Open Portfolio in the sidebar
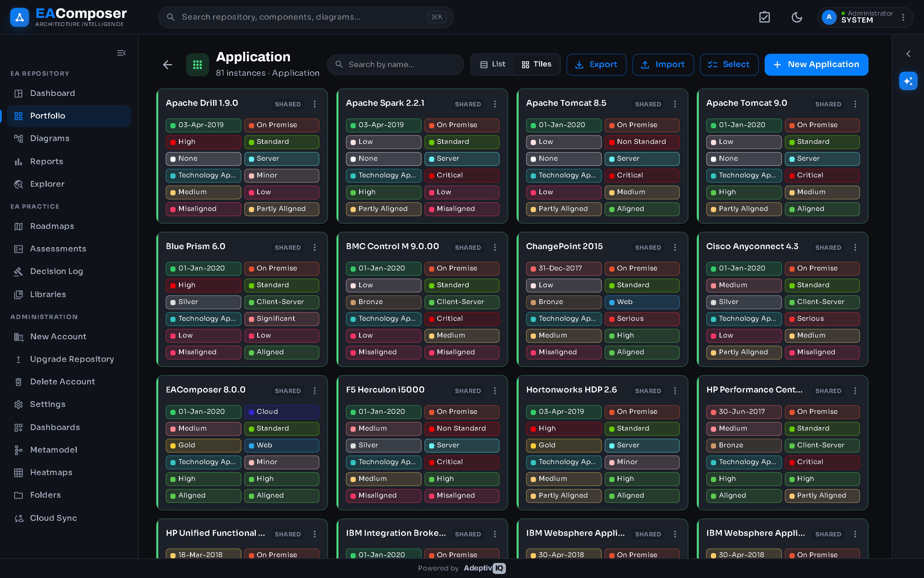 [x=69, y=116]
